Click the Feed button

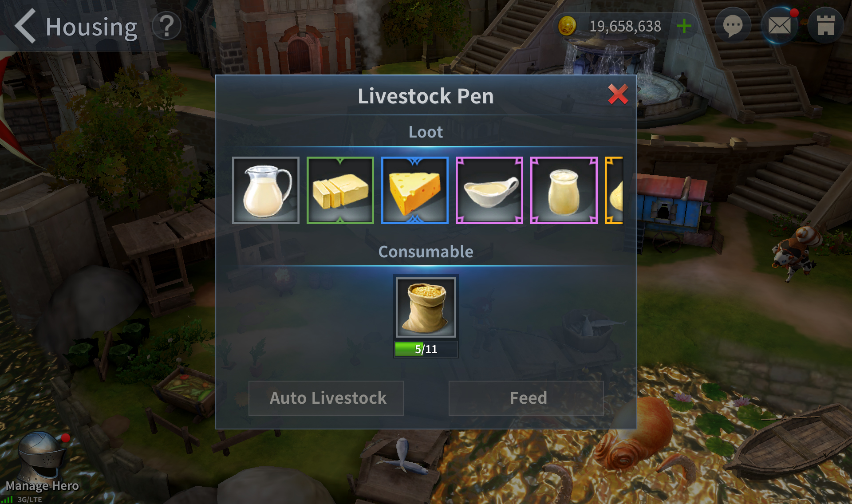[526, 398]
